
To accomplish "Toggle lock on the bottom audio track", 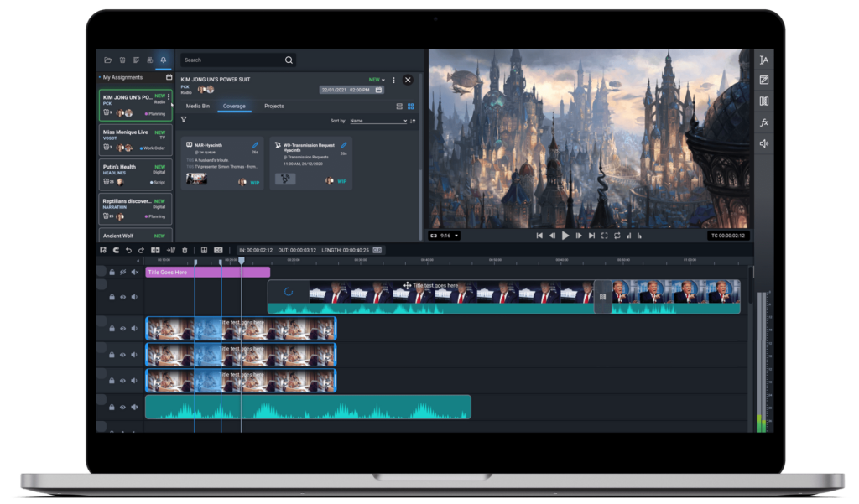I will pos(111,407).
